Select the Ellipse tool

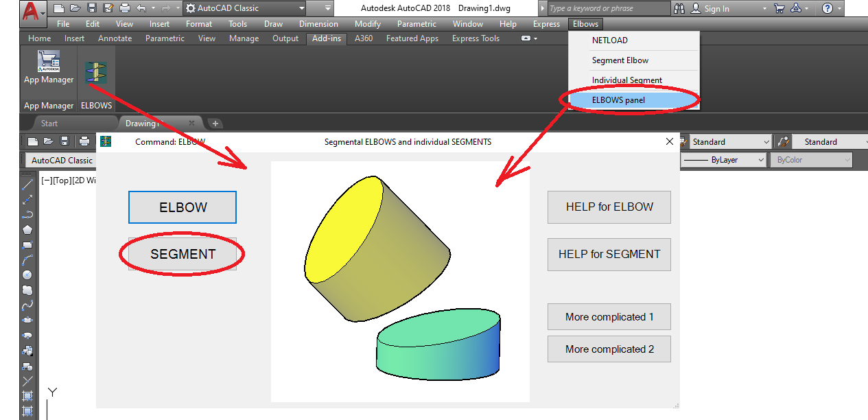[x=27, y=320]
